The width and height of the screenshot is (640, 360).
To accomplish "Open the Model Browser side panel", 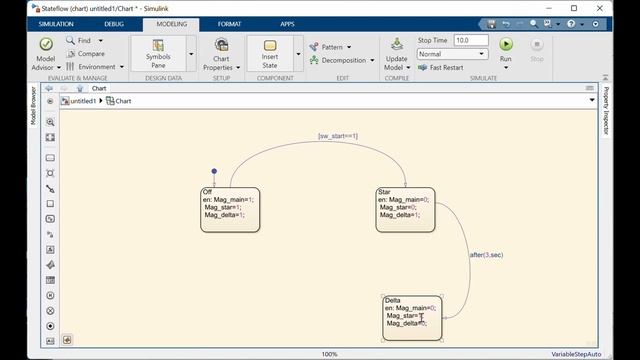I will tap(33, 106).
